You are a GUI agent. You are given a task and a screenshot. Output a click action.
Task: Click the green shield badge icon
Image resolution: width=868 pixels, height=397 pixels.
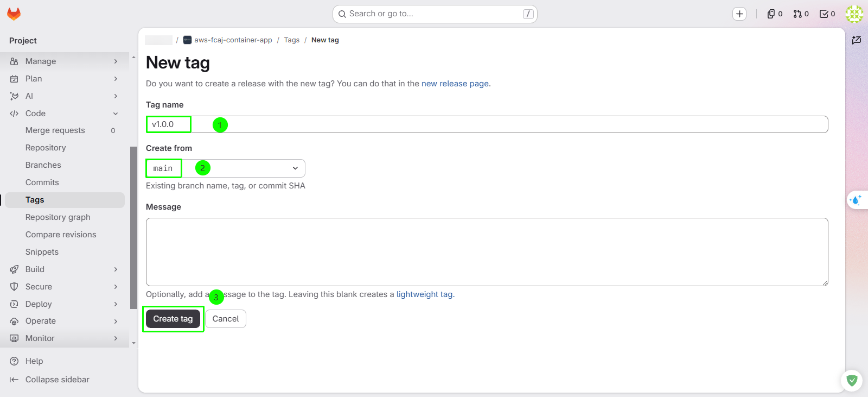[852, 381]
